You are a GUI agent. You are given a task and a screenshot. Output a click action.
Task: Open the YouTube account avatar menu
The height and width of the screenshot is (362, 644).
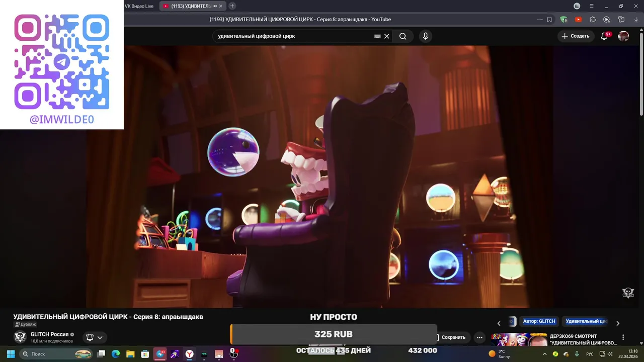(x=623, y=36)
